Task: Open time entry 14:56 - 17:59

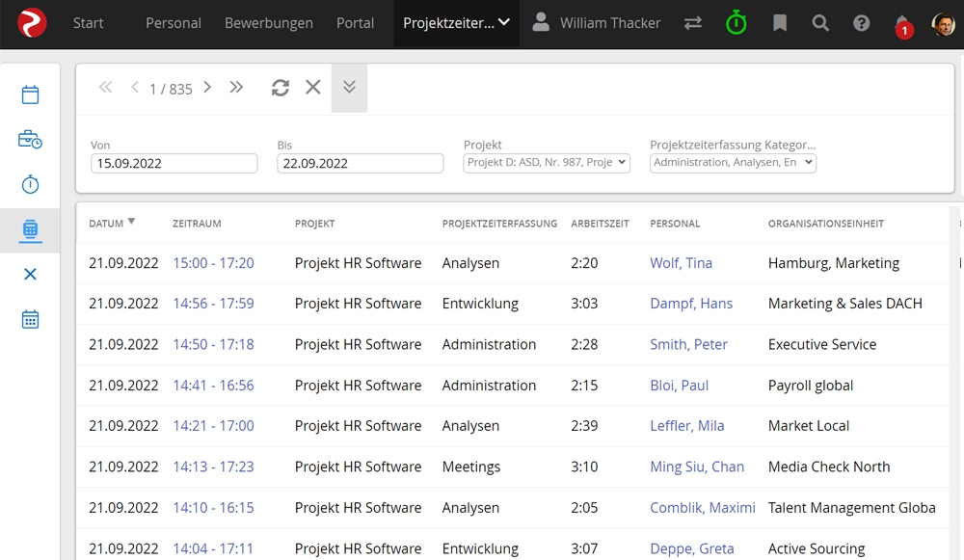Action: 213,304
